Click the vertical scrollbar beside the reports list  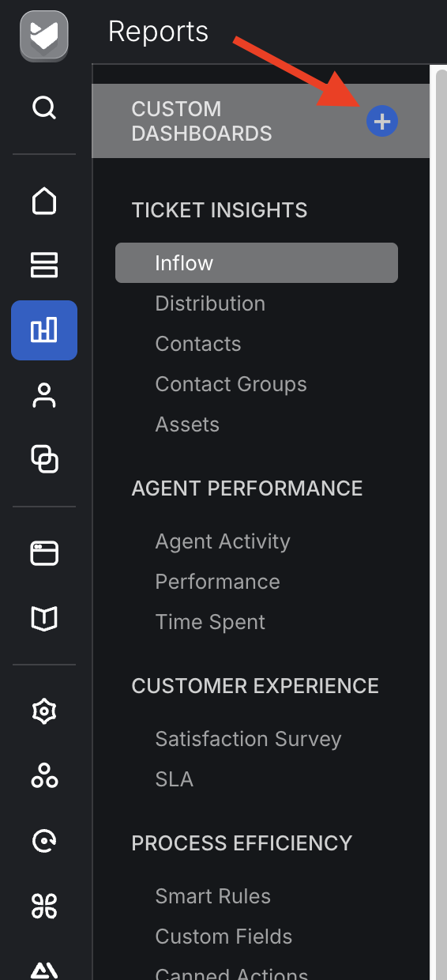tap(440, 522)
